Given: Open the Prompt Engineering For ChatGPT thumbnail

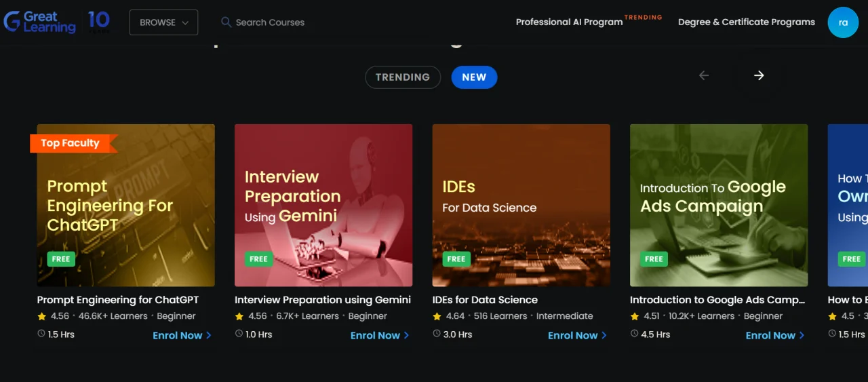Looking at the screenshot, I should tap(125, 205).
